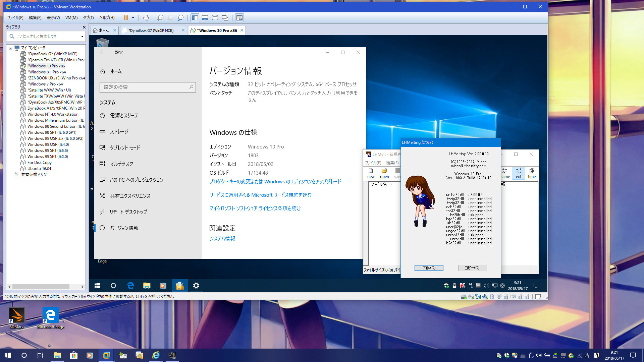This screenshot has height=362, width=644.
Task: Click the Microsoft サービス規約 link
Action: pyautogui.click(x=260, y=195)
